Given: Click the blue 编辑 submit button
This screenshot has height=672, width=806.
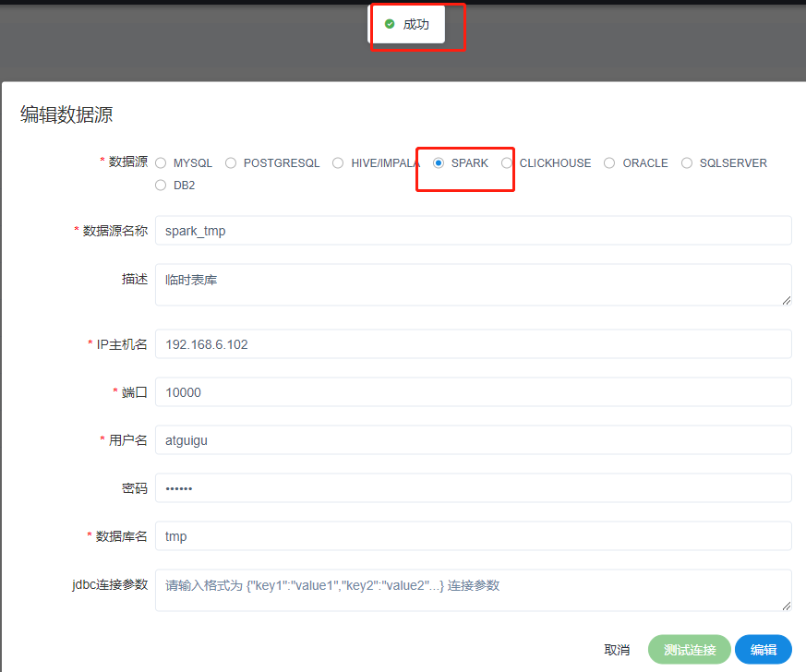Looking at the screenshot, I should (x=764, y=650).
